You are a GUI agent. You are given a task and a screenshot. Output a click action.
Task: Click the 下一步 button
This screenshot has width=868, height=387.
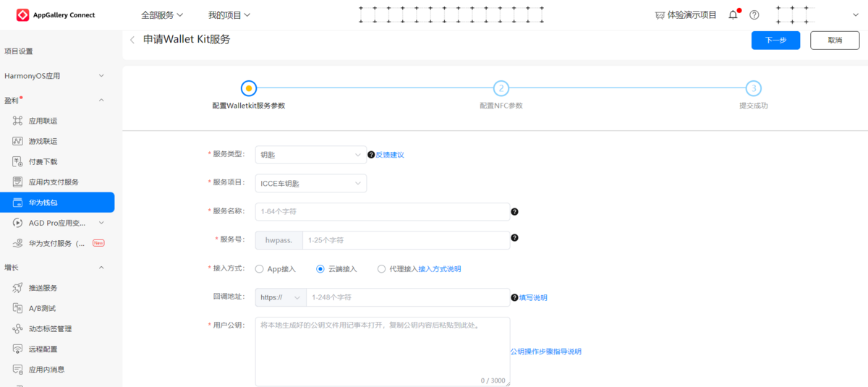[x=775, y=41]
